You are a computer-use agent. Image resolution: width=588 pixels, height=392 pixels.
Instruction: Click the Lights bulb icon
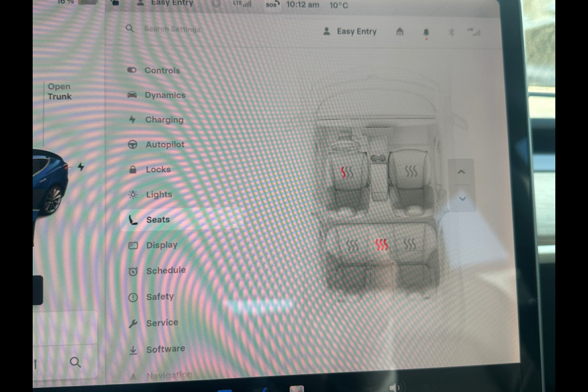pos(133,194)
